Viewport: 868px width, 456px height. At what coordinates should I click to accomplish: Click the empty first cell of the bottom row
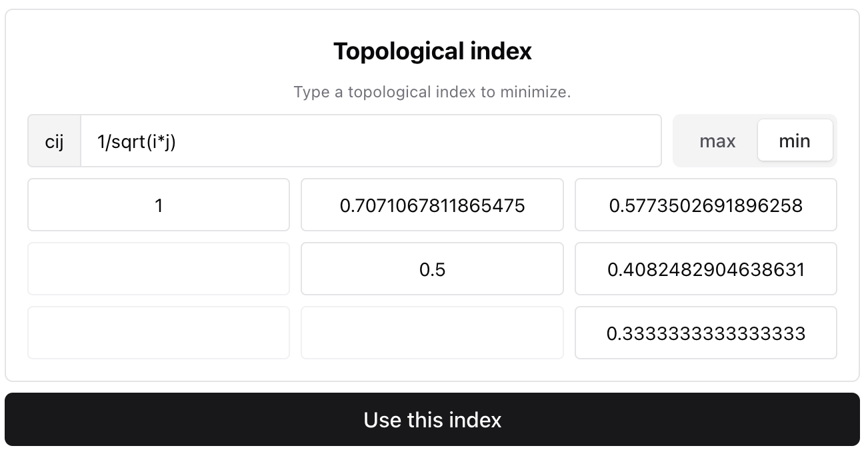159,333
